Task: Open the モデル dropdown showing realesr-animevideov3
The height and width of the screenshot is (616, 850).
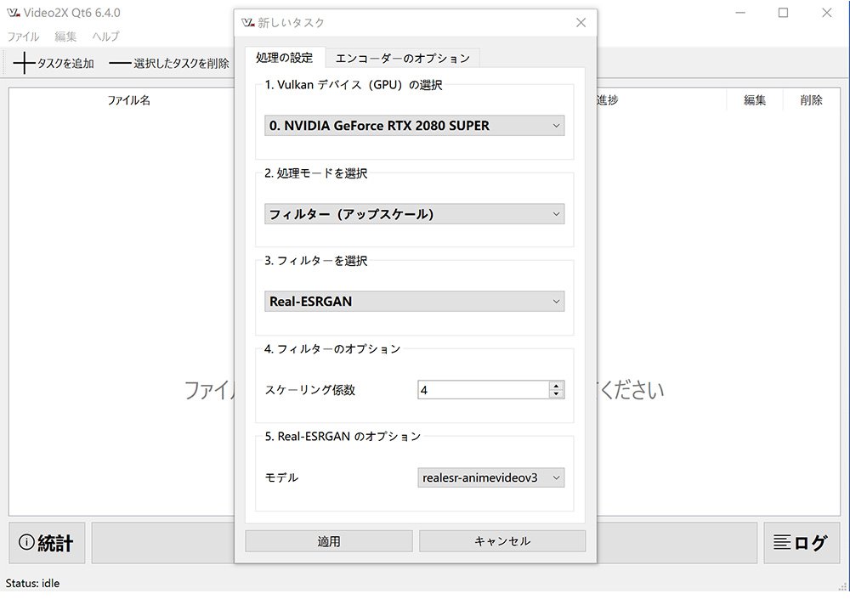Action: tap(490, 478)
